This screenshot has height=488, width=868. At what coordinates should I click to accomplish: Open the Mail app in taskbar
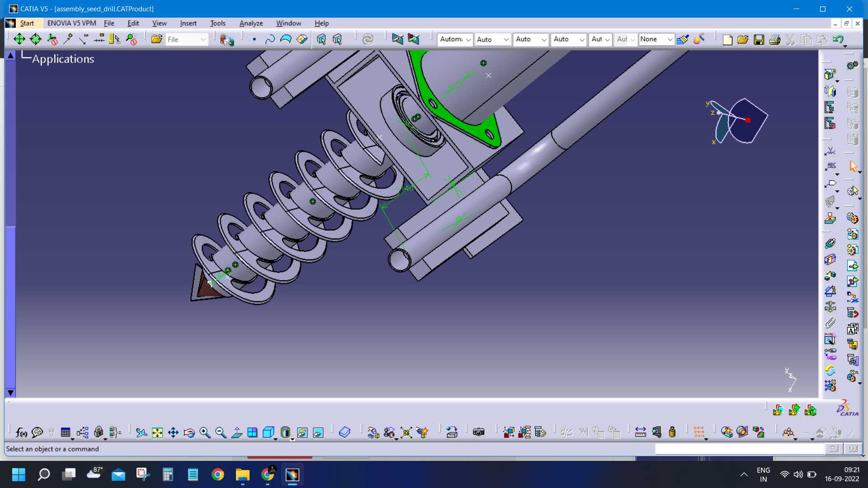[x=118, y=474]
